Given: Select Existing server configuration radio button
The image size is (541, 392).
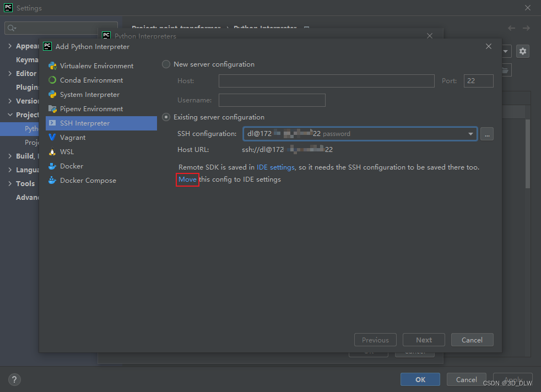Looking at the screenshot, I should point(166,117).
